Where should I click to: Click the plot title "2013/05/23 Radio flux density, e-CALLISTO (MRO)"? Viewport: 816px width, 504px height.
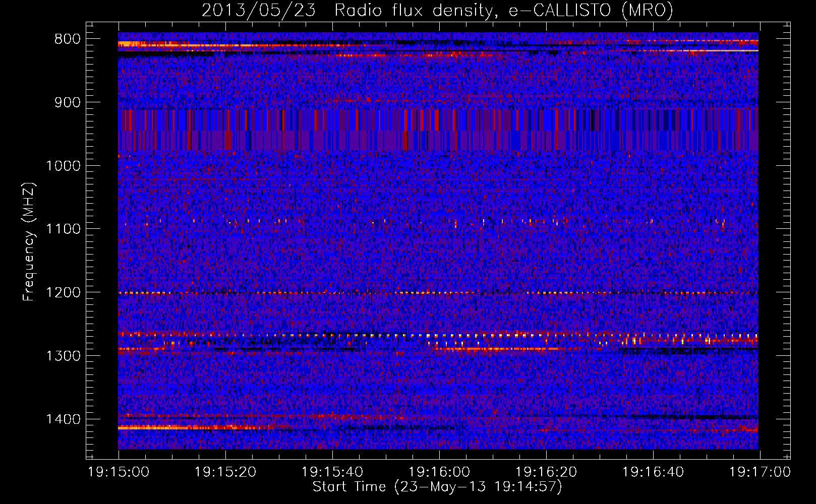coord(437,10)
